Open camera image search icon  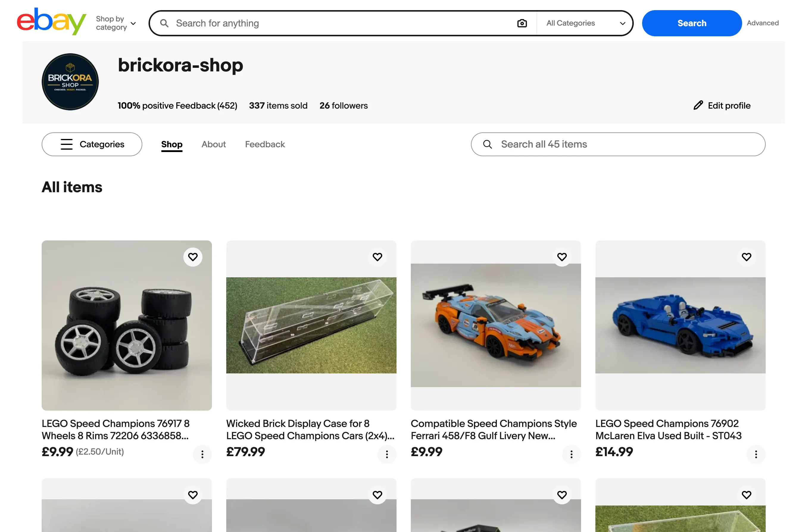click(x=522, y=23)
